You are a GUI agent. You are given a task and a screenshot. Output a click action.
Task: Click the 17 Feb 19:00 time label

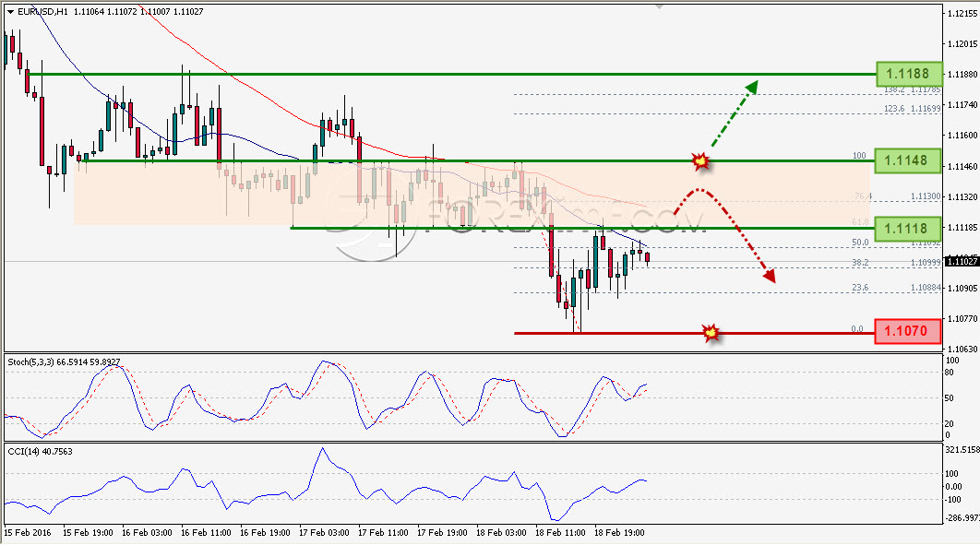point(443,532)
